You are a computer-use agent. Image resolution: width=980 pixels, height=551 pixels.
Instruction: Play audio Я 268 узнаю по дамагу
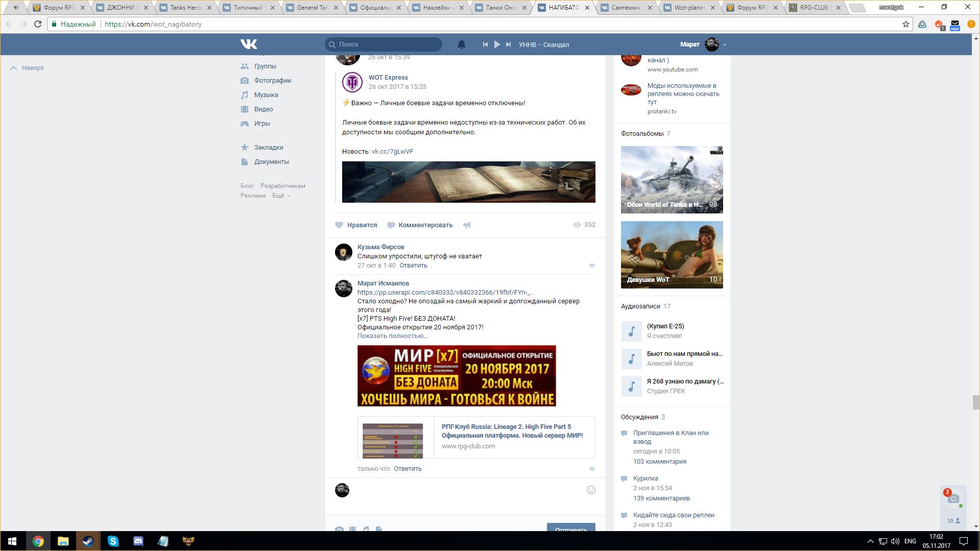(x=631, y=387)
